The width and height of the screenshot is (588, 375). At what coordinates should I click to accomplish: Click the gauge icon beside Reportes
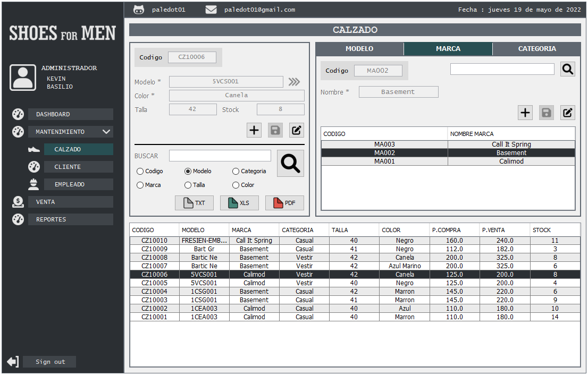18,219
